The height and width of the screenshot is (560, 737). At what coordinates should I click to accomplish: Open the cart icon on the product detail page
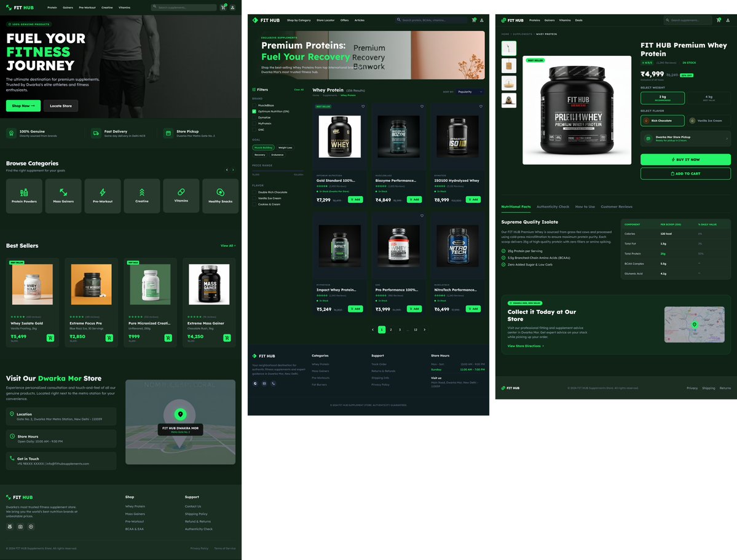(x=719, y=20)
